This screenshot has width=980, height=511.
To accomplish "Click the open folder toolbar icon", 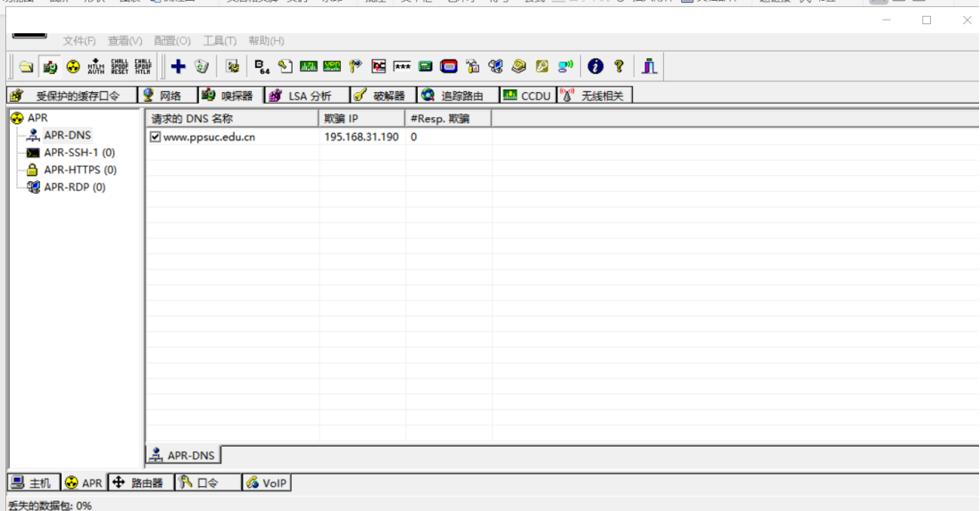I will (x=26, y=66).
